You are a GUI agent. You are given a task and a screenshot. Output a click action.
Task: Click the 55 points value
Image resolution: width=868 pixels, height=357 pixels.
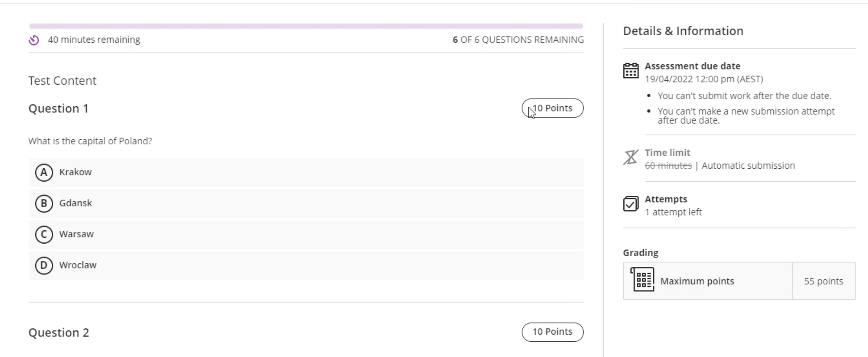(x=823, y=281)
